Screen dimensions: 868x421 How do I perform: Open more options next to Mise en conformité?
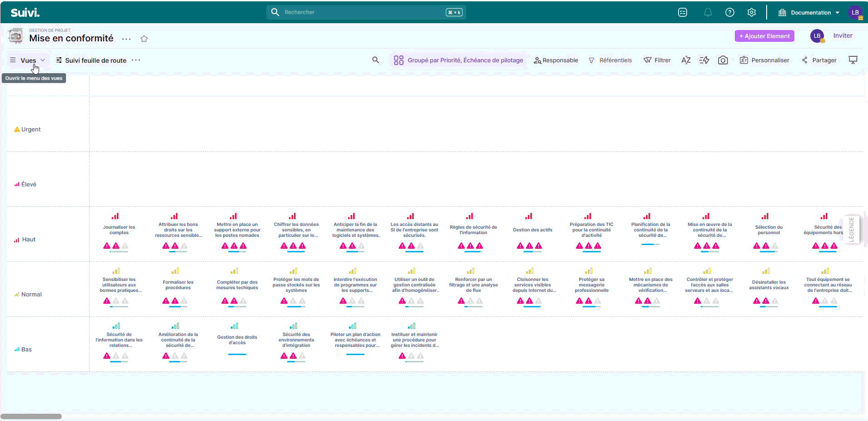(126, 39)
